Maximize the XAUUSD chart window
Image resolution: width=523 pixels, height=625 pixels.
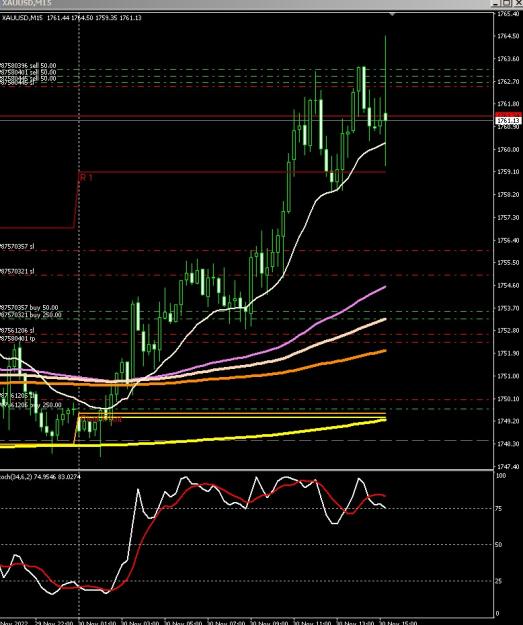pos(506,3)
